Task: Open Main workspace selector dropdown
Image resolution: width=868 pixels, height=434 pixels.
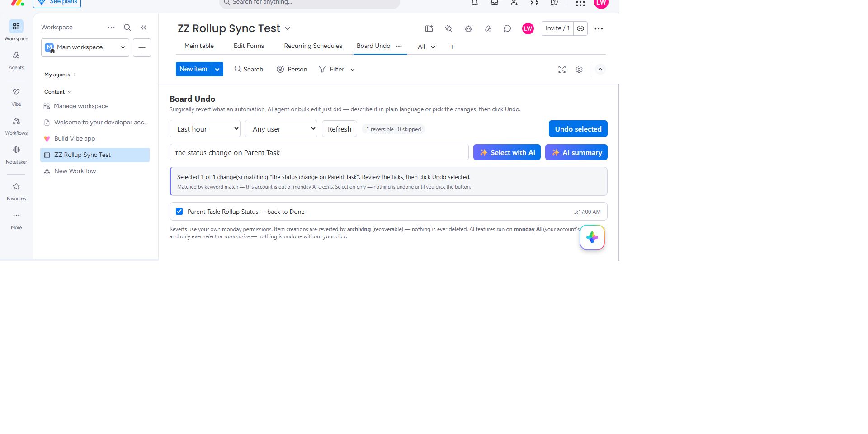Action: [85, 47]
